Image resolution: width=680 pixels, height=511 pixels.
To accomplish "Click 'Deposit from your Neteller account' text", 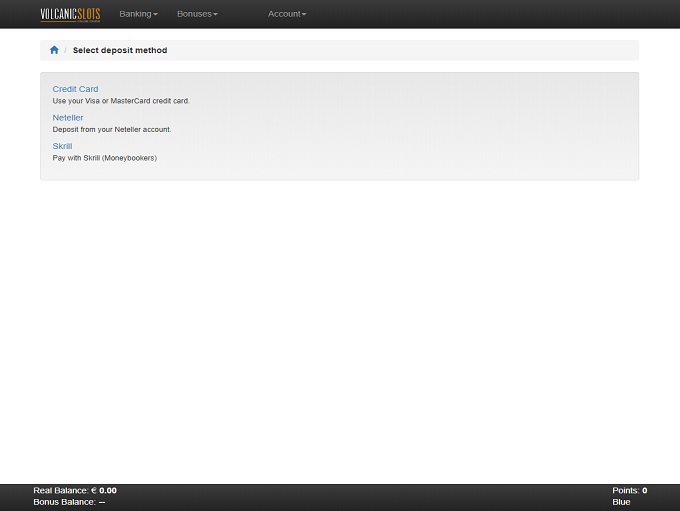I will point(112,129).
